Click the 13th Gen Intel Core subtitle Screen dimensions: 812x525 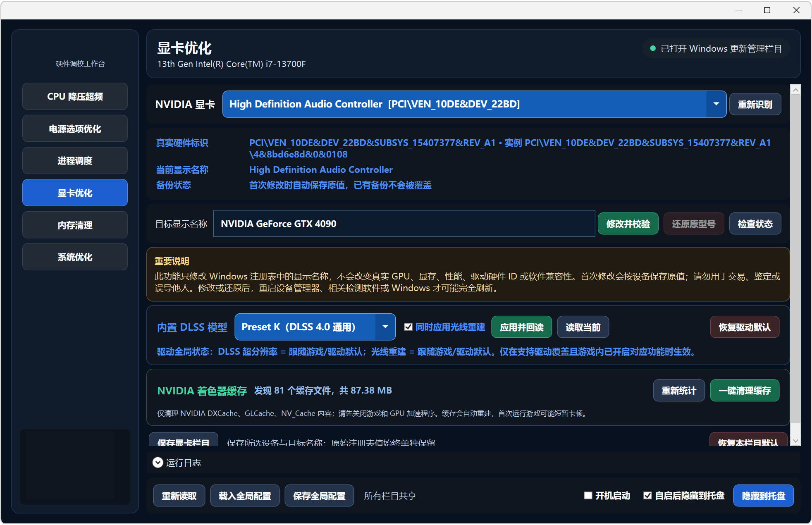coord(232,64)
